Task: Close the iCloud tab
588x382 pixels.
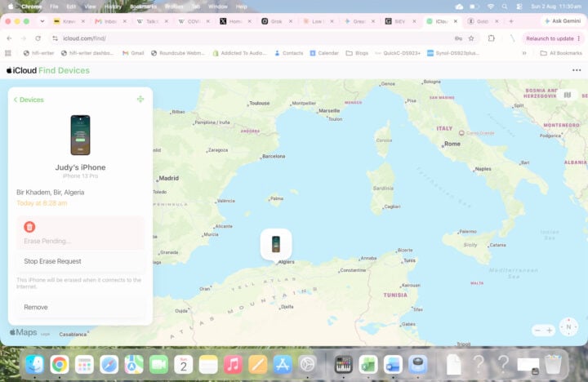Action: (x=455, y=21)
